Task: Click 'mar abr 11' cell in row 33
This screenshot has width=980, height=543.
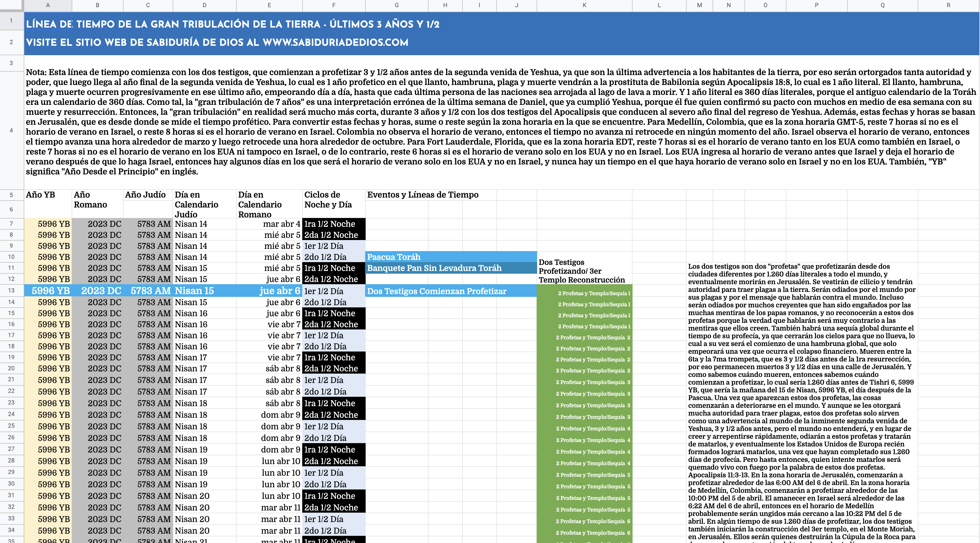Action: (269, 519)
